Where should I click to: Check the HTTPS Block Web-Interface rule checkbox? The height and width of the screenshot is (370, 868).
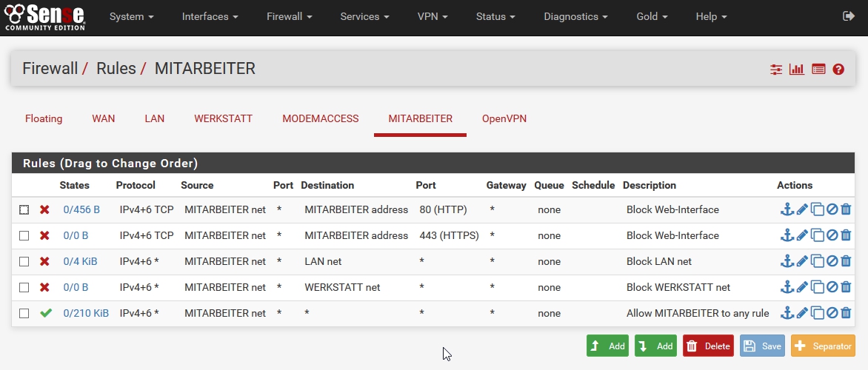point(24,235)
